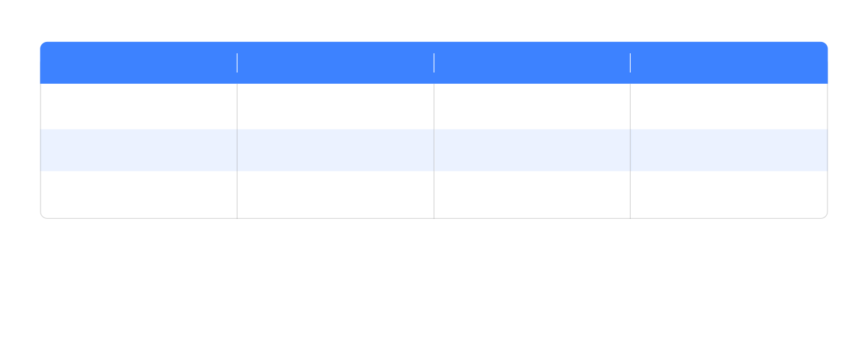The image size is (868, 344).
Task: Click last-row cell in the second column
Action: click(x=336, y=194)
